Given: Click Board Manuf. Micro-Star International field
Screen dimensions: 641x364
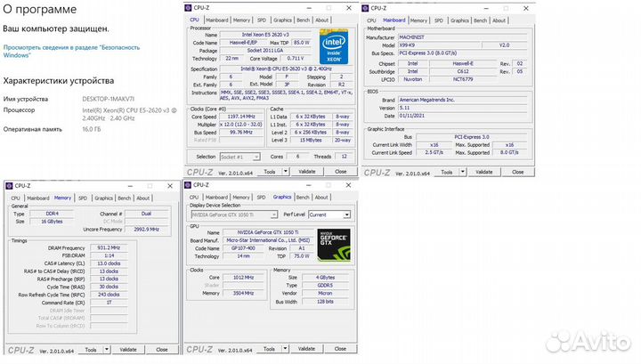Looking at the screenshot, I should click(268, 240).
